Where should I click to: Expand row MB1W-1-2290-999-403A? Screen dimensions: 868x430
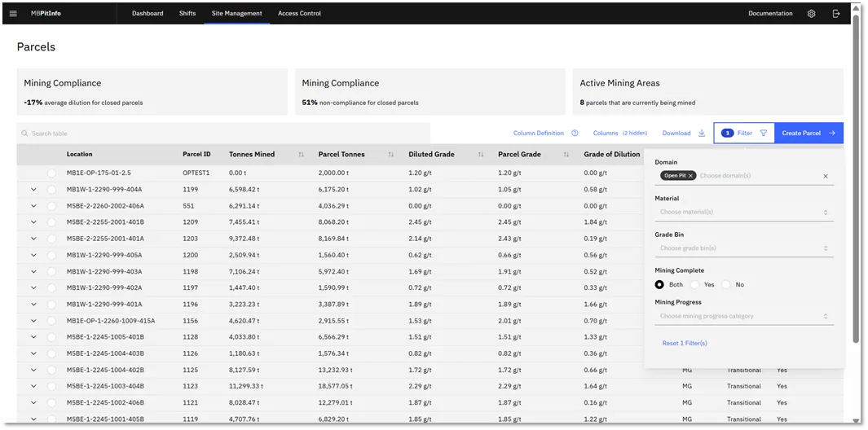point(33,271)
